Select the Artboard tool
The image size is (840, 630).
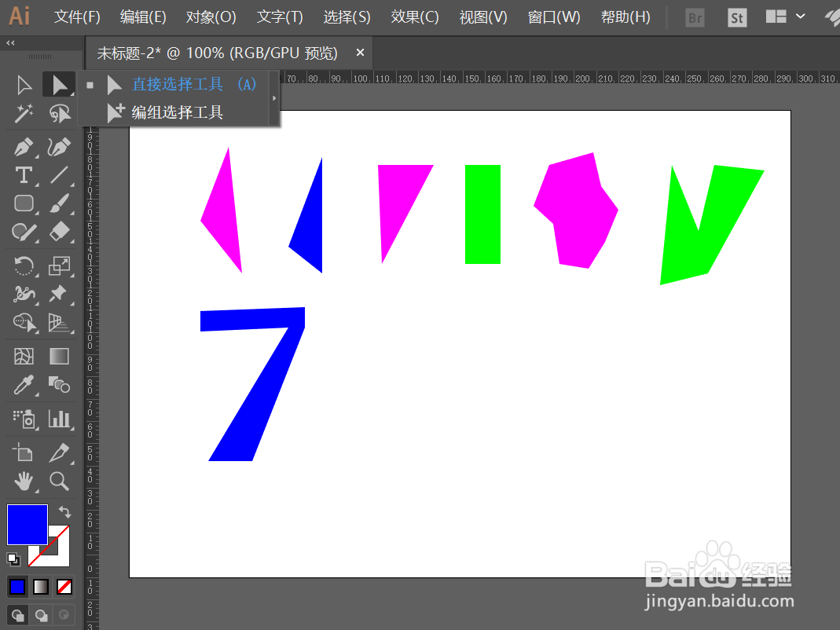click(24, 452)
